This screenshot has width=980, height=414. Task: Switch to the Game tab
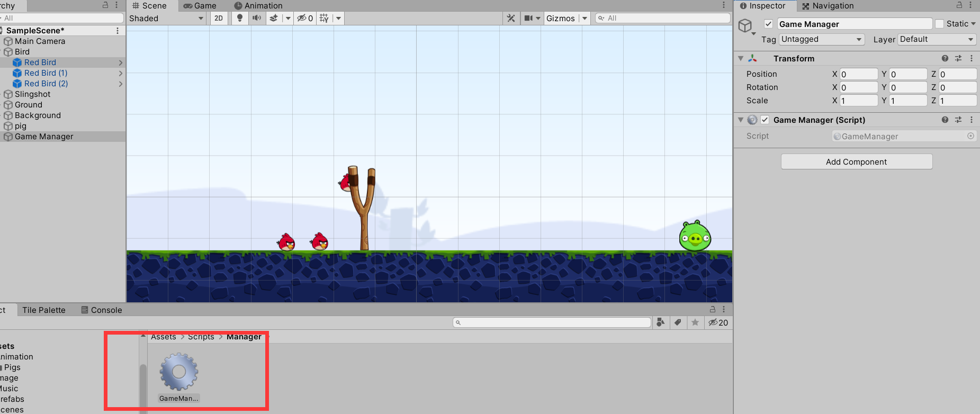[200, 6]
